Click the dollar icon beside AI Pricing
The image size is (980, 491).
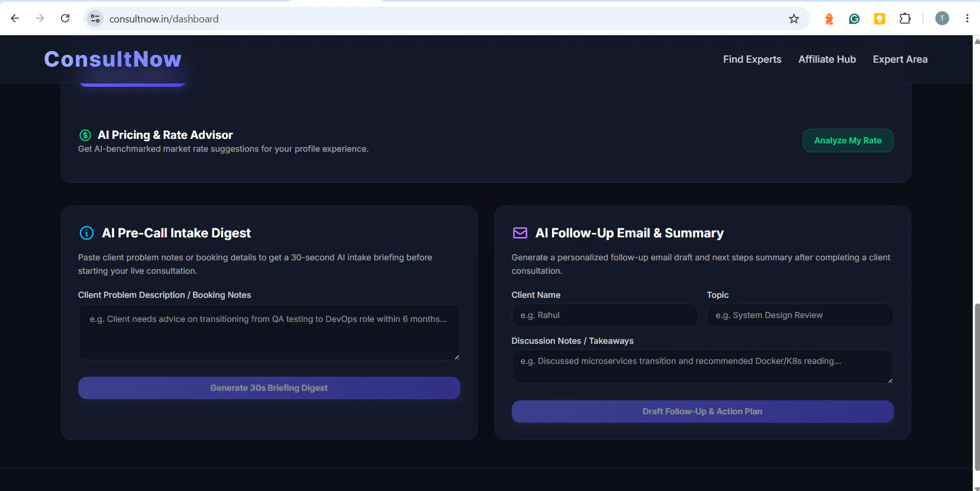click(85, 135)
